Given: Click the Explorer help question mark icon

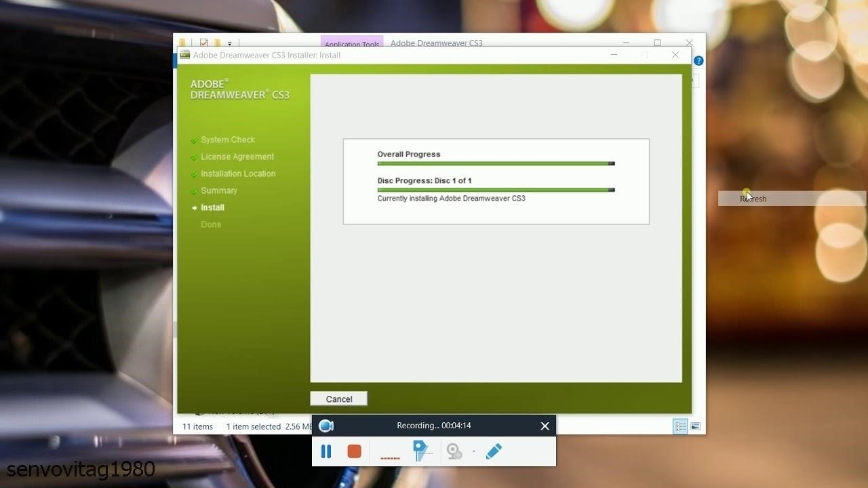Looking at the screenshot, I should [698, 61].
